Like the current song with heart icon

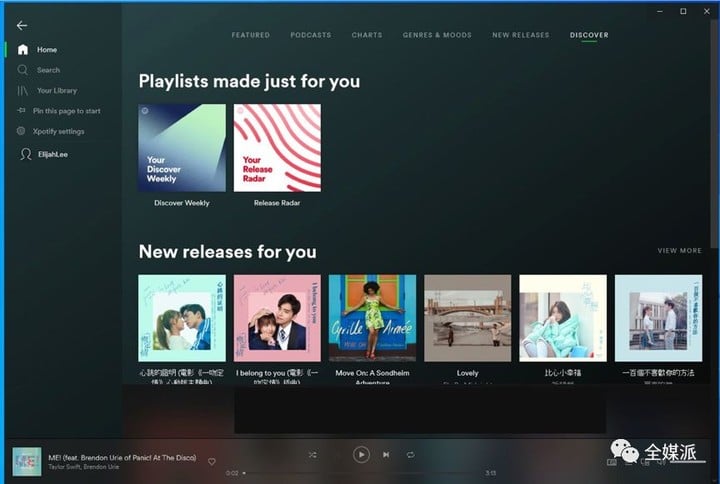[x=212, y=461]
